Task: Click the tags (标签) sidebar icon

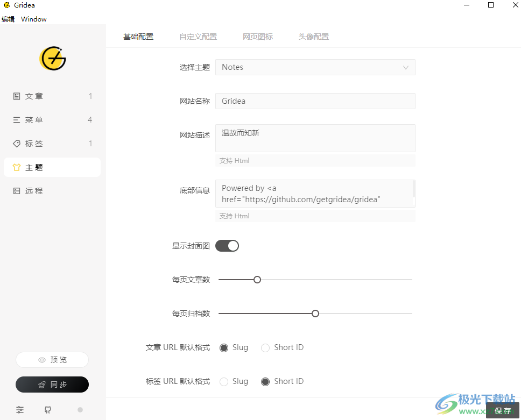Action: pyautogui.click(x=17, y=144)
